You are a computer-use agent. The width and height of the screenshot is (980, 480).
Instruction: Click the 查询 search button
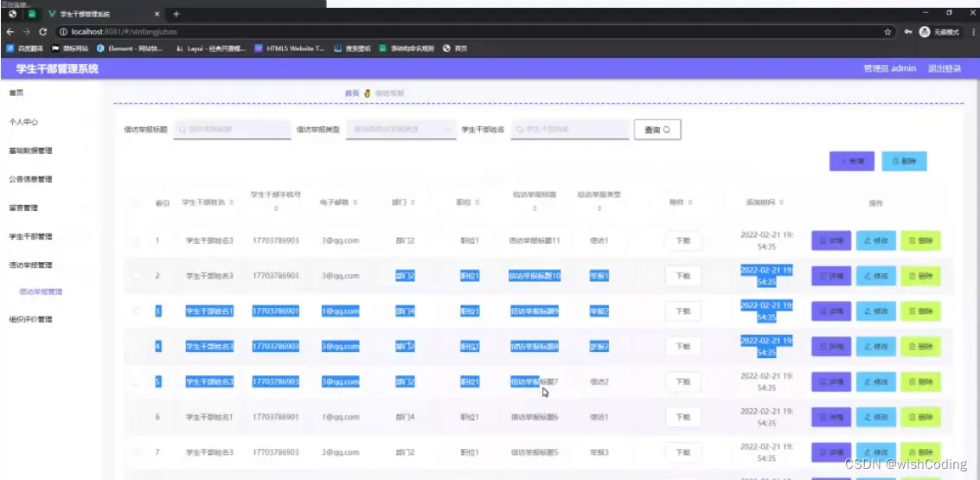[657, 130]
